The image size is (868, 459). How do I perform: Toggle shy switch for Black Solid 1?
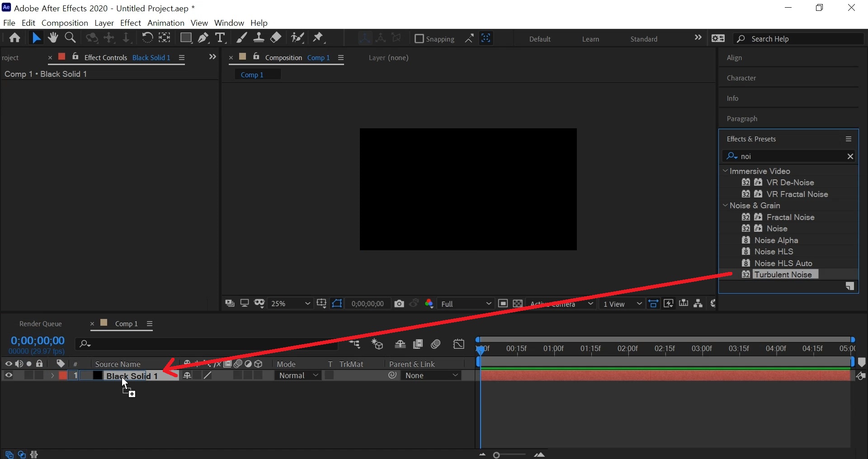(x=187, y=375)
